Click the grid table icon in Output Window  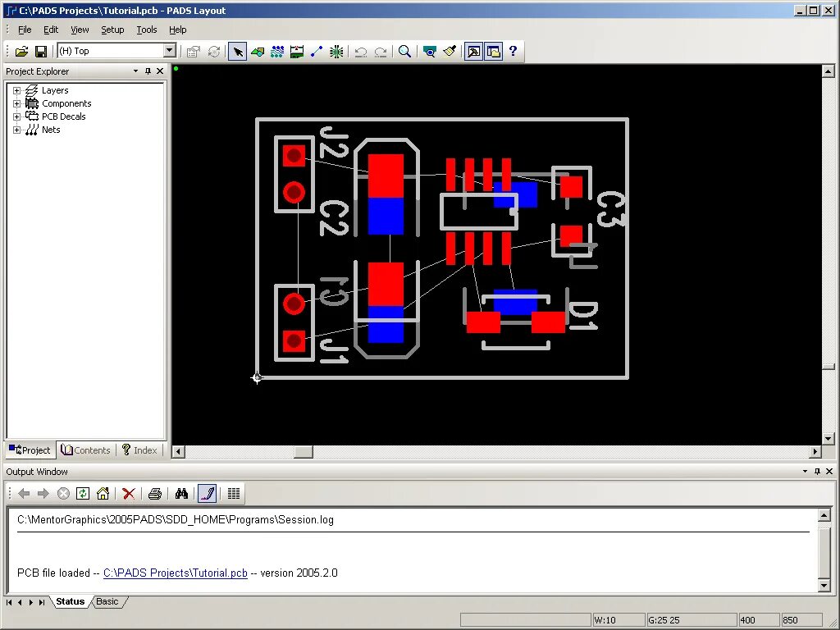(x=234, y=493)
